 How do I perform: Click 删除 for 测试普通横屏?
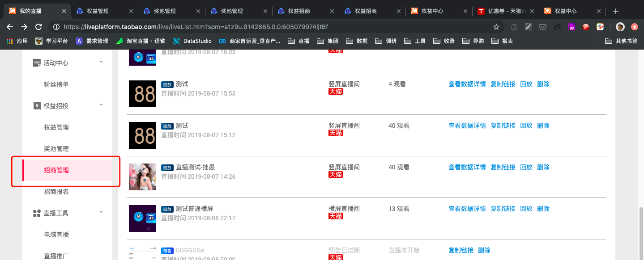[543, 209]
